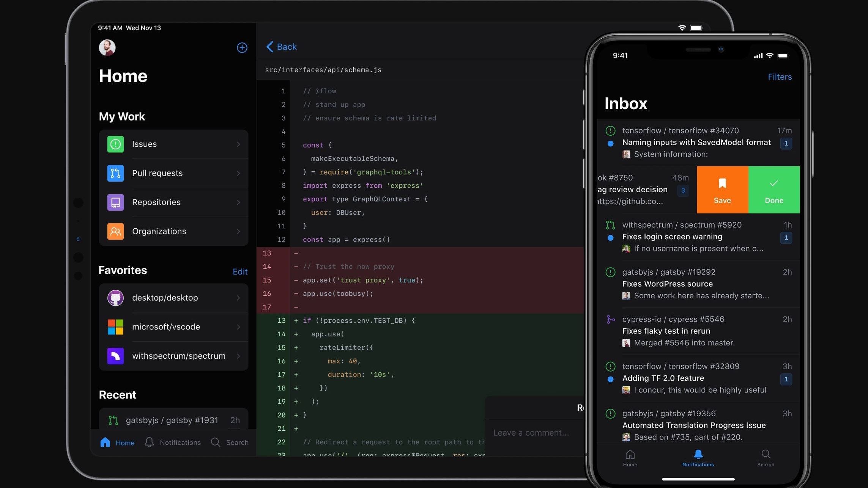Toggle unread dot on spectrum #5920
This screenshot has height=488, width=868.
(610, 238)
